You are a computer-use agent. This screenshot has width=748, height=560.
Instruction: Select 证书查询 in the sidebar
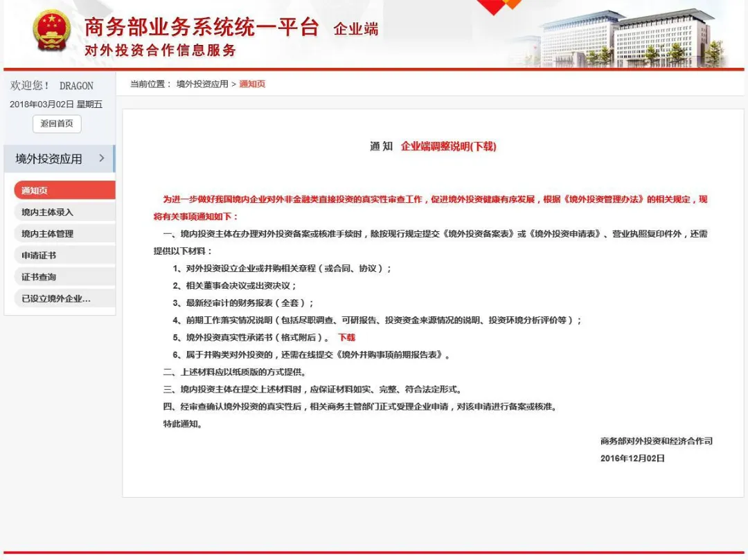[64, 277]
